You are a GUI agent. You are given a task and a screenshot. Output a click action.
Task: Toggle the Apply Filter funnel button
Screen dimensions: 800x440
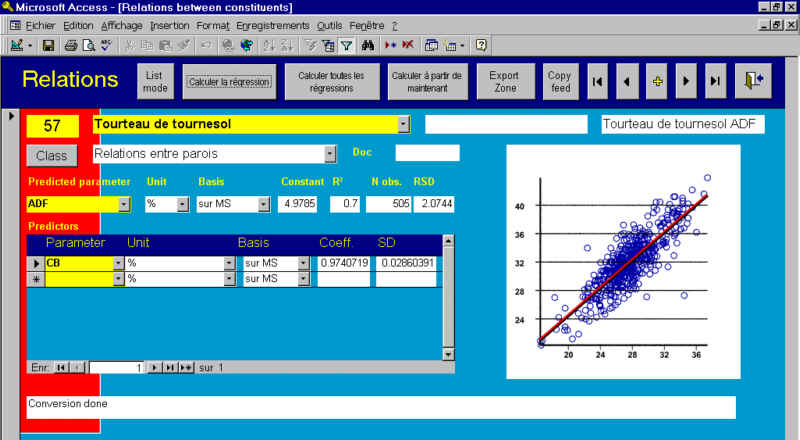click(346, 45)
